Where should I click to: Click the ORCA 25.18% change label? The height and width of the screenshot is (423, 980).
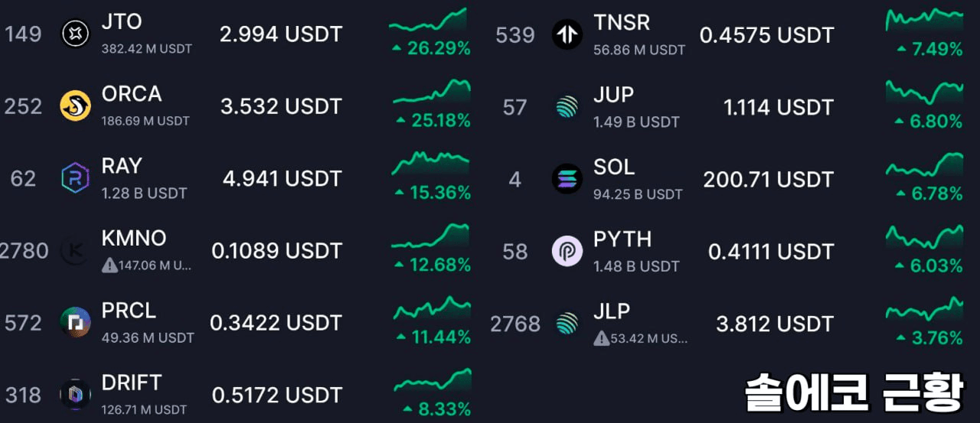point(433,121)
